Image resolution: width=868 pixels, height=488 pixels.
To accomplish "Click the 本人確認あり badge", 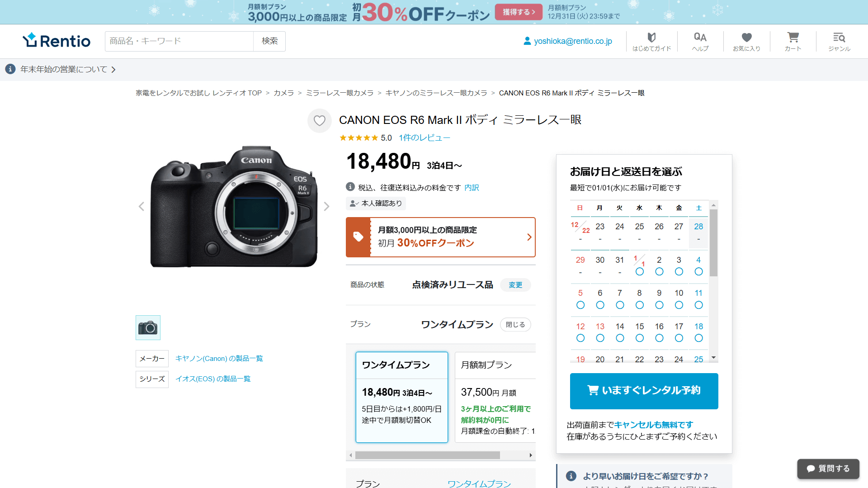I will 376,204.
